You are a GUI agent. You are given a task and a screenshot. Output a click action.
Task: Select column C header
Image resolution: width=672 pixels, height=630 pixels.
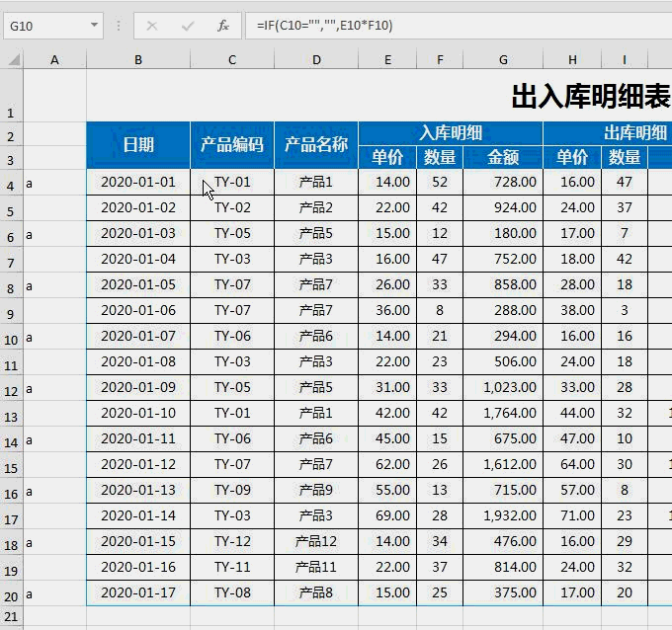tap(232, 60)
